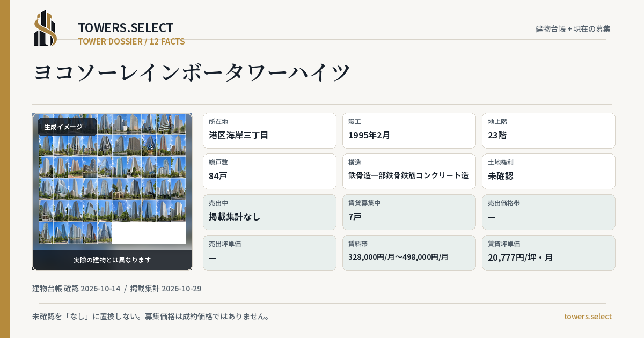
Task: Click the 建物台帳 確認 2026-10-14 date text
Action: 76,289
